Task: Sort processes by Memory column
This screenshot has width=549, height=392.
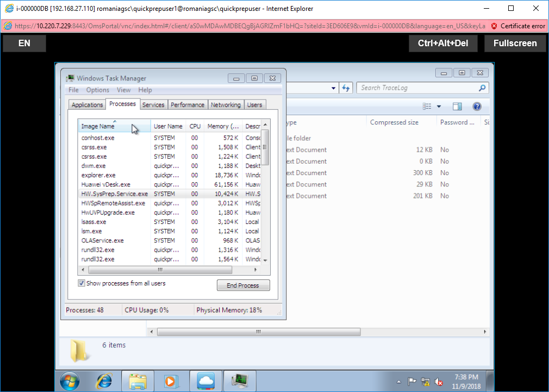Action: (x=223, y=126)
